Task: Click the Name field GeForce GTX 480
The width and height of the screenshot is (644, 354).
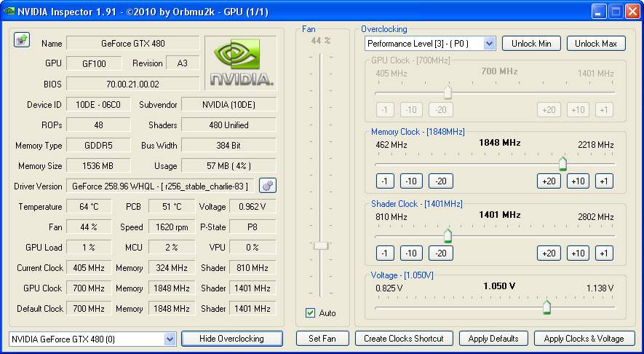Action: point(133,43)
